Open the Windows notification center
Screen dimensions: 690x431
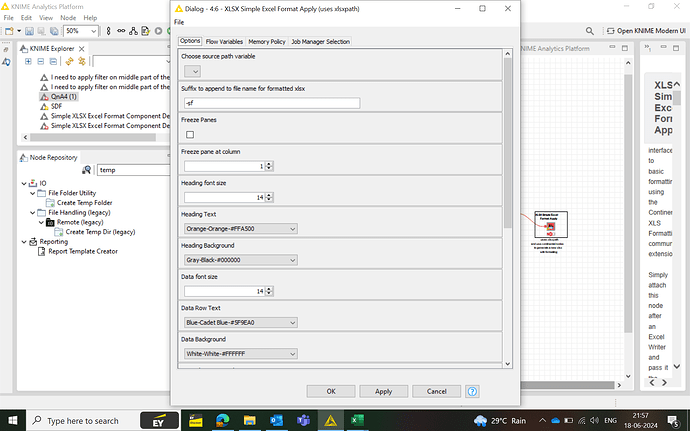tap(673, 421)
